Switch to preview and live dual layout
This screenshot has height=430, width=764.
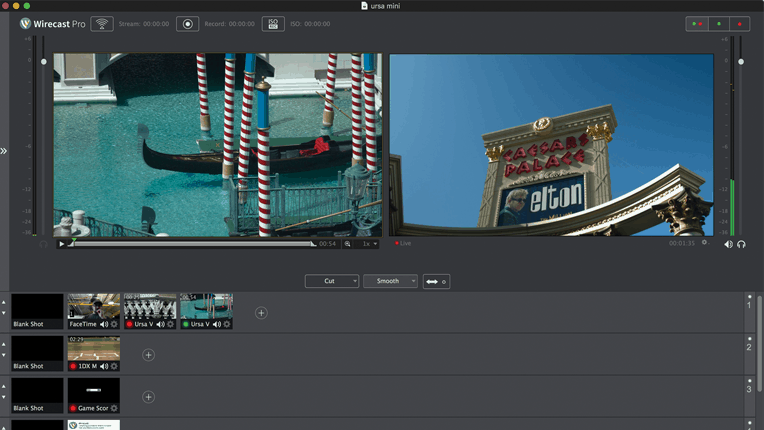(697, 24)
